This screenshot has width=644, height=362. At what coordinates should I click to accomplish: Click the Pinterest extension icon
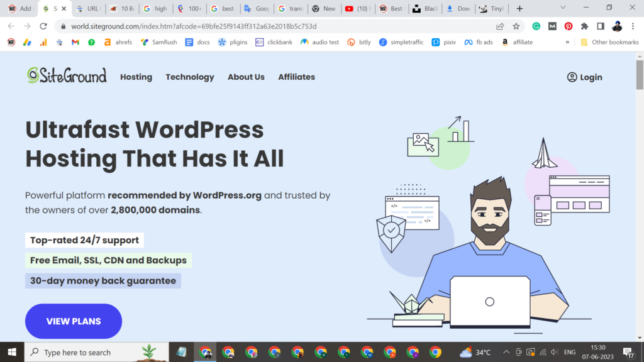point(569,26)
